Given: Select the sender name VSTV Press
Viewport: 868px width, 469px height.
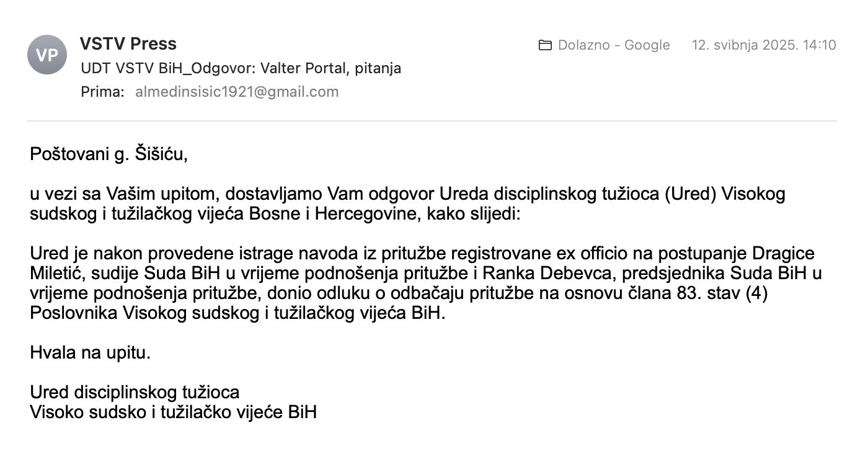Looking at the screenshot, I should 128,44.
